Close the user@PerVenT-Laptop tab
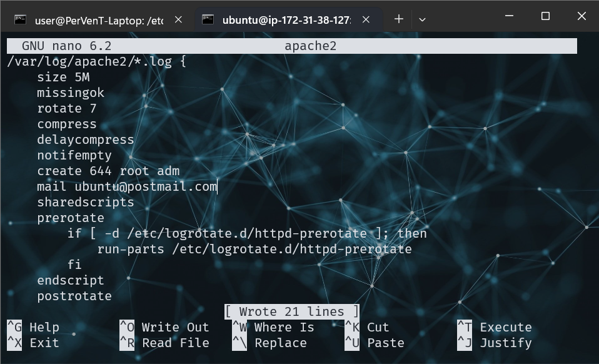This screenshot has width=599, height=364. [x=178, y=20]
